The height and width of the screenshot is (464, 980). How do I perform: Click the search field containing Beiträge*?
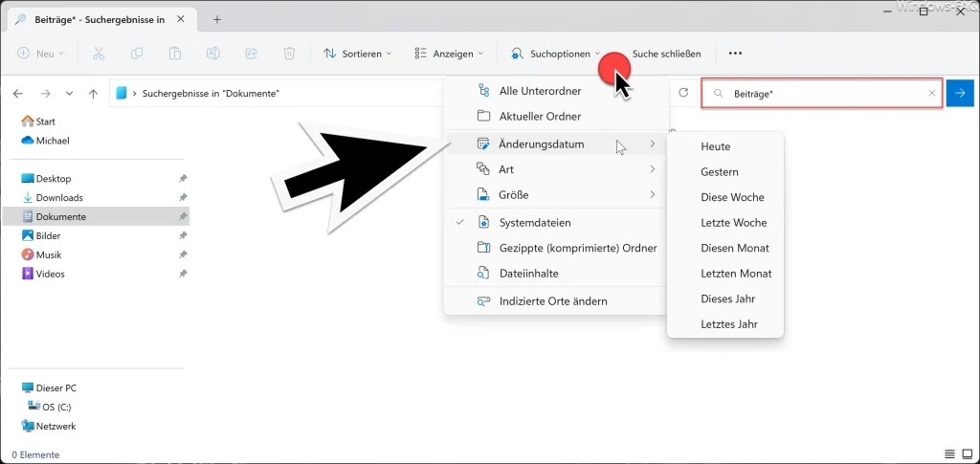point(822,93)
